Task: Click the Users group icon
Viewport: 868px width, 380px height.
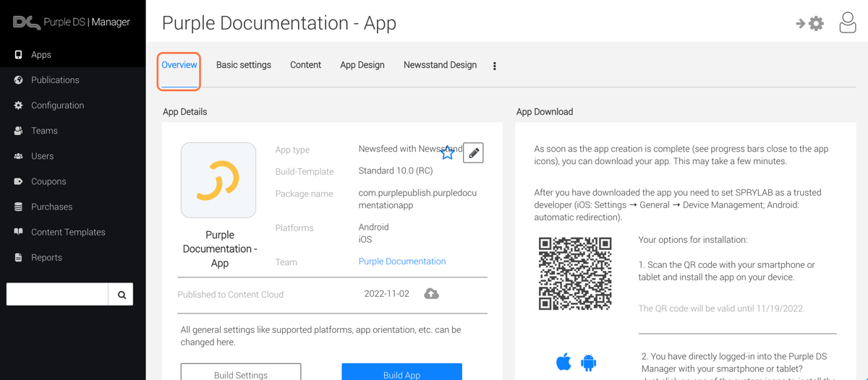Action: 18,156
